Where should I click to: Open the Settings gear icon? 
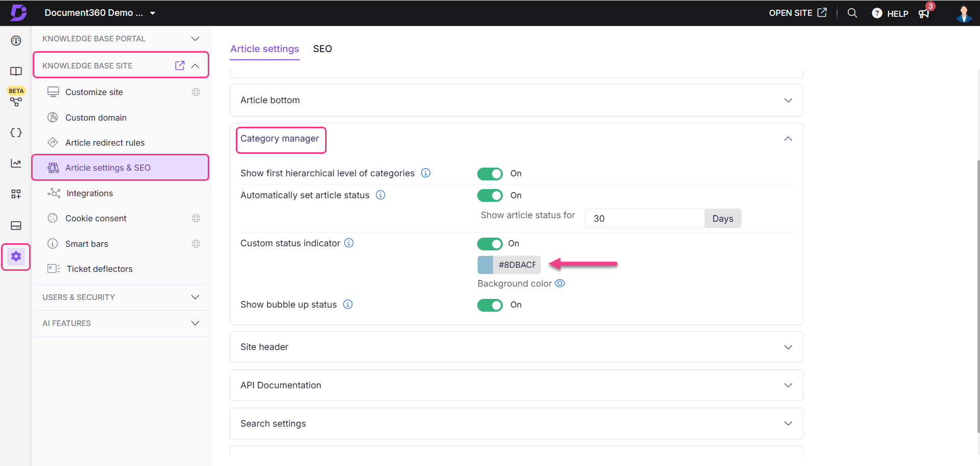coord(16,256)
